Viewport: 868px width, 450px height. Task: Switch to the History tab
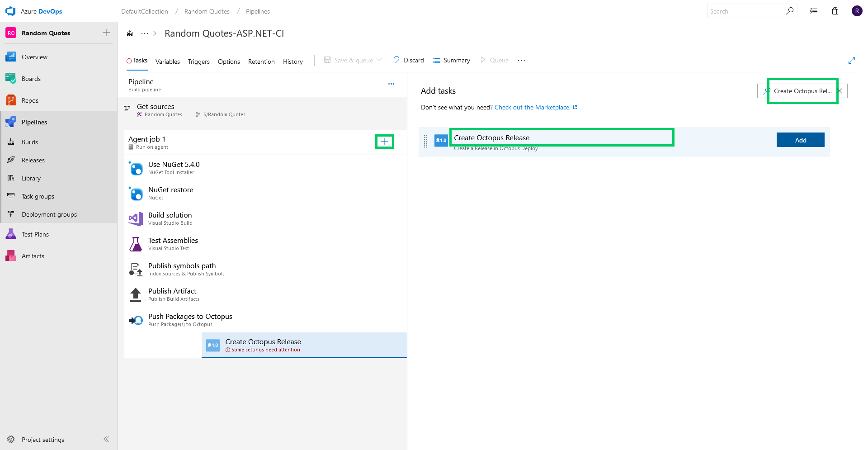[293, 62]
